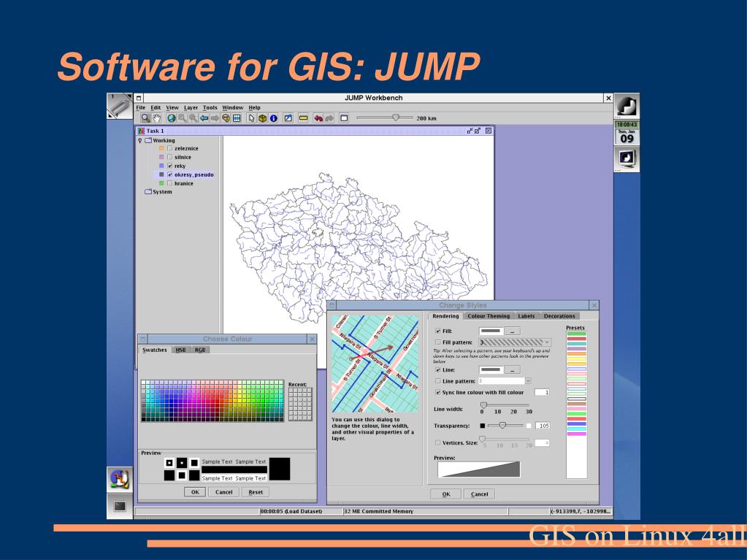
Task: Click the yellow cube Fence tool icon
Action: [x=262, y=118]
